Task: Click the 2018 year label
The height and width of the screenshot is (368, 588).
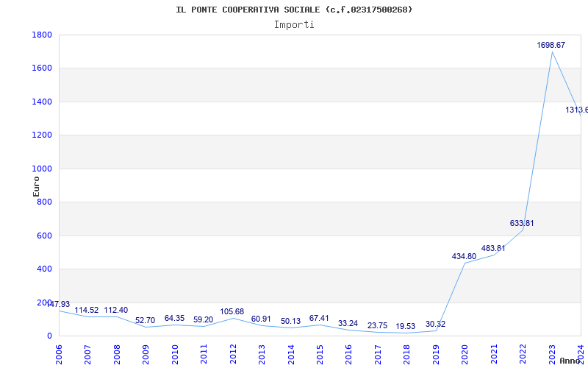Action: 407,354
